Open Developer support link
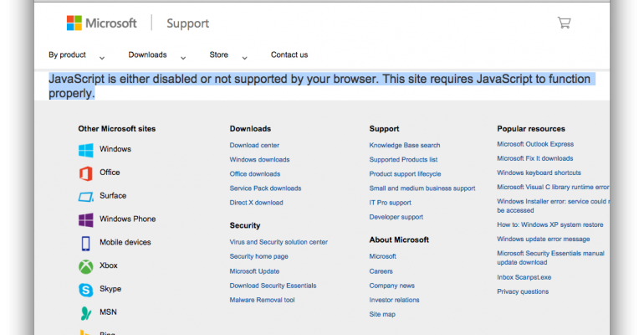644x335 pixels. click(396, 217)
